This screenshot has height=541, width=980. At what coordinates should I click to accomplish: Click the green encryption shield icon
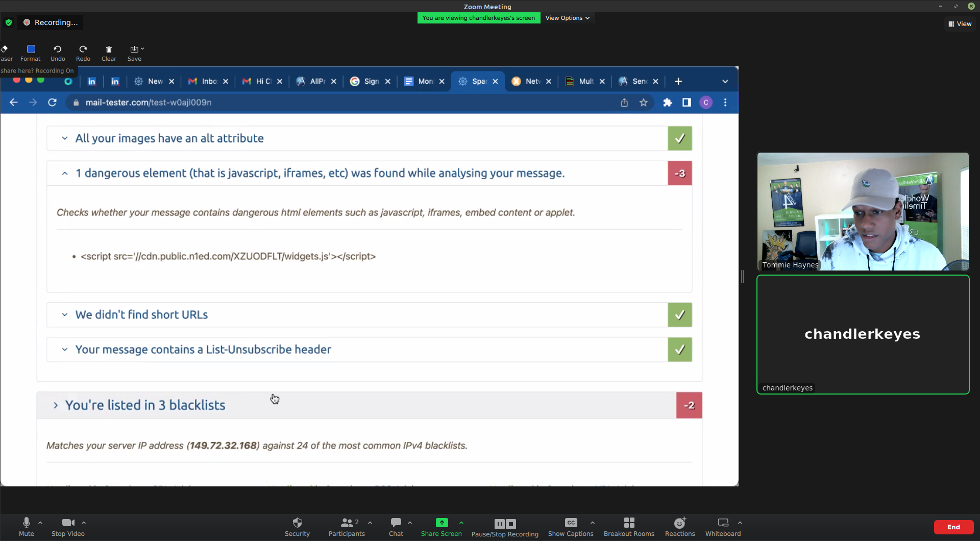pyautogui.click(x=9, y=22)
